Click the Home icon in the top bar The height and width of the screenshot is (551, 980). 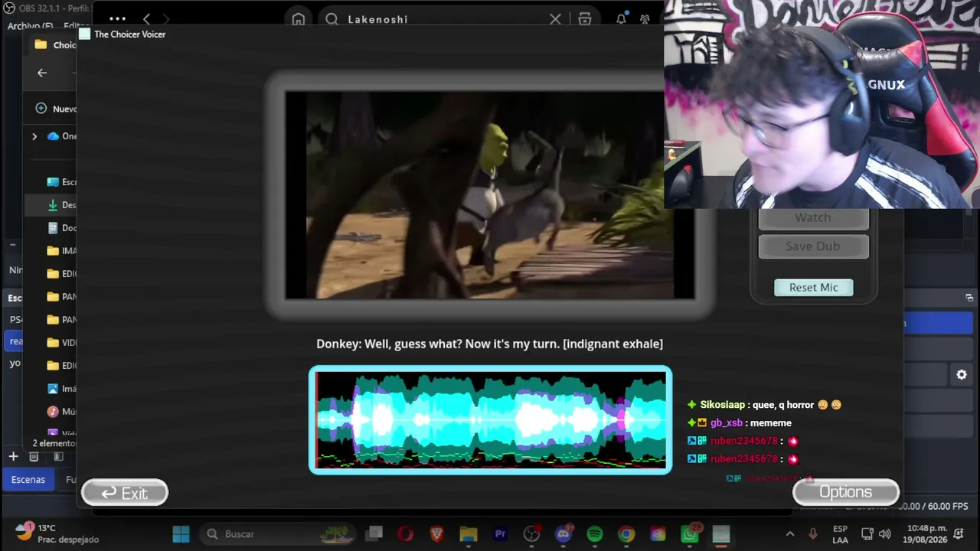point(299,19)
